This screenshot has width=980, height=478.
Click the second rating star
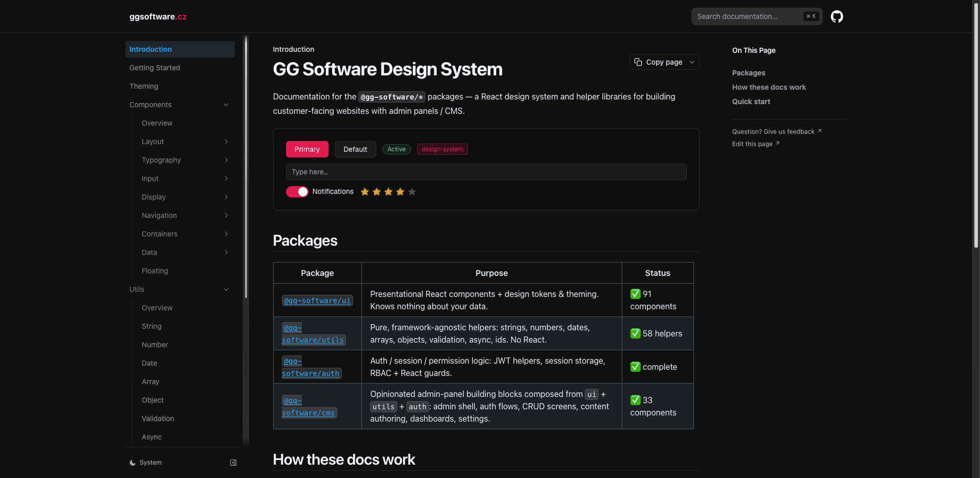(x=377, y=192)
